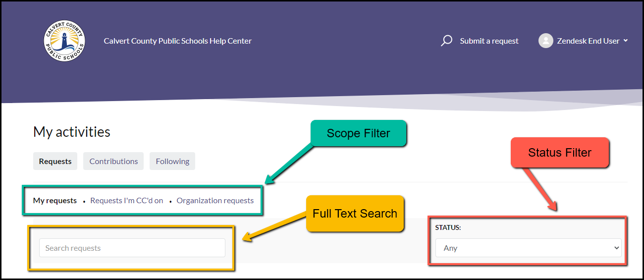The image size is (644, 280).
Task: Select the My requests scope filter
Action: tap(55, 201)
